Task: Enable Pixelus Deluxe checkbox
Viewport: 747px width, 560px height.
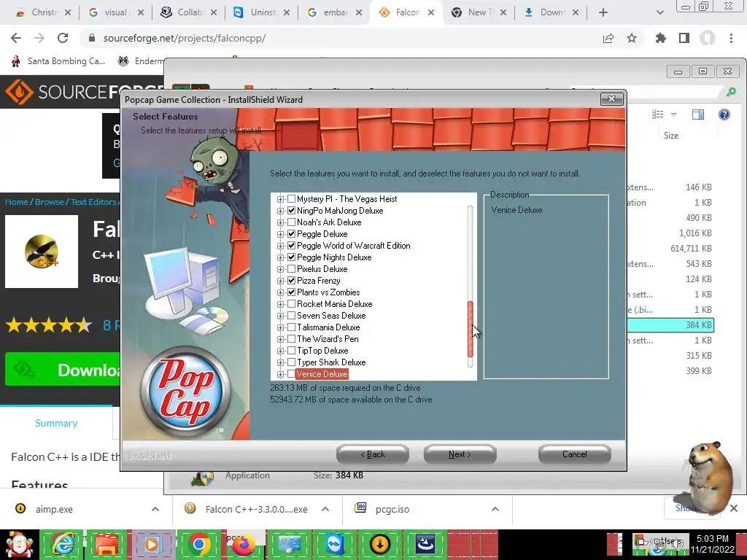Action: point(292,269)
